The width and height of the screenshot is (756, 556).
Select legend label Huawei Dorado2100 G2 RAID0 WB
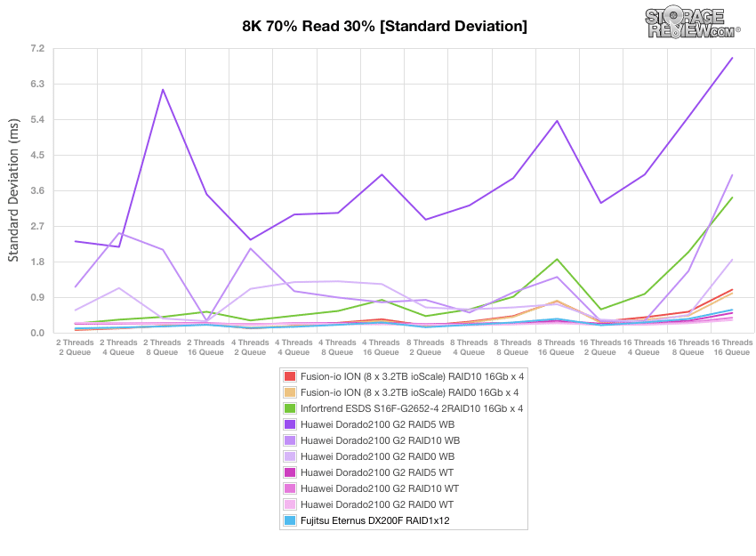click(377, 456)
